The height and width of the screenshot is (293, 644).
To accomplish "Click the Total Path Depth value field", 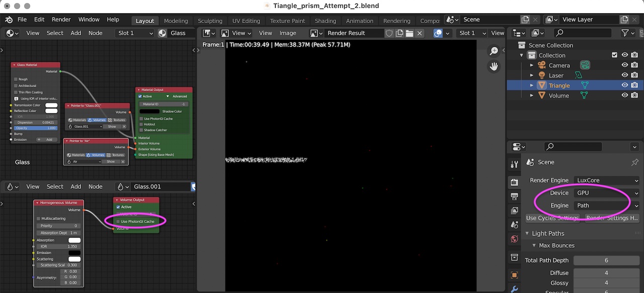I will 606,260.
